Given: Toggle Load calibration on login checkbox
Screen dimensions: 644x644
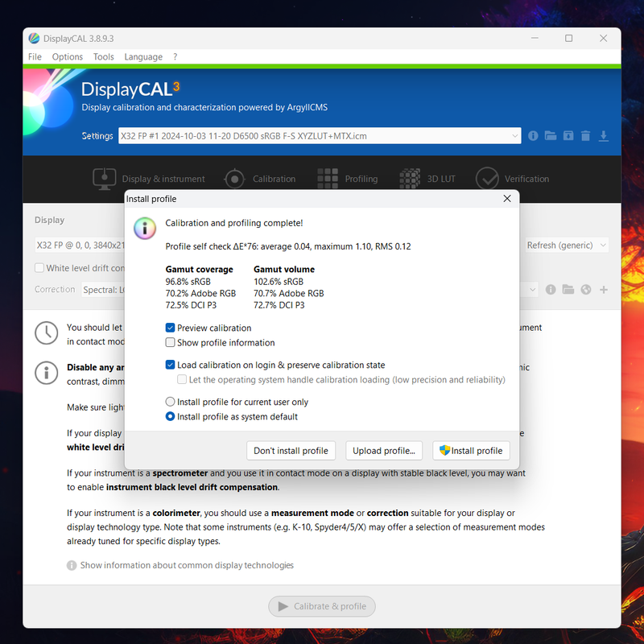Looking at the screenshot, I should [x=170, y=365].
